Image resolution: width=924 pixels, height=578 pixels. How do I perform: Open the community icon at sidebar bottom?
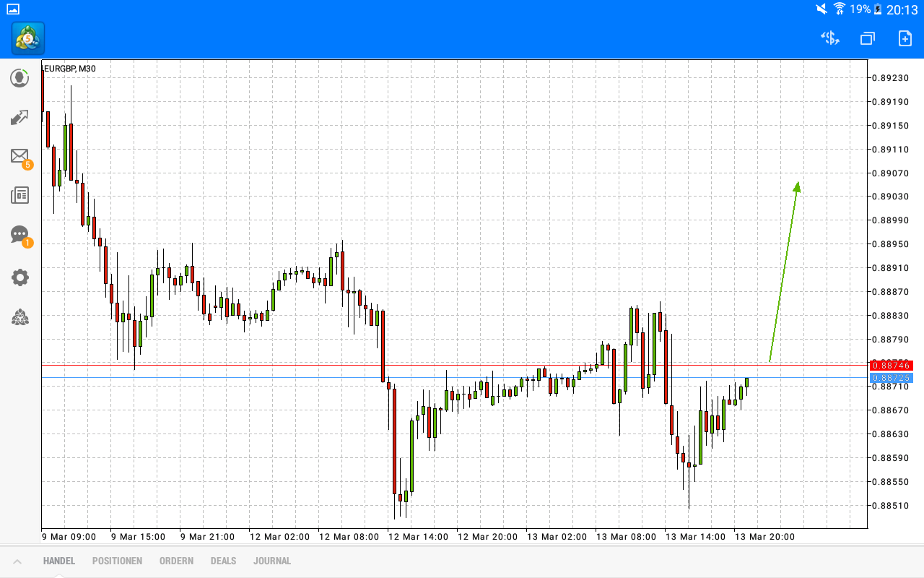[x=19, y=317]
